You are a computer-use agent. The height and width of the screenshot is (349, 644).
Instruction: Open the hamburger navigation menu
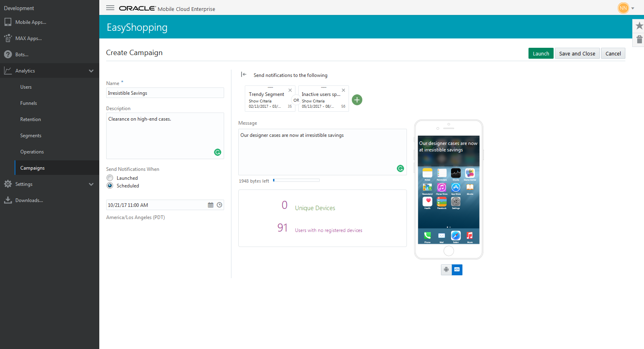click(110, 8)
